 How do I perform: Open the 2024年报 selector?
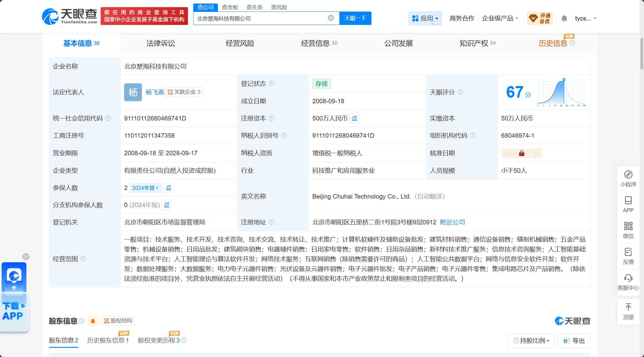(145, 188)
